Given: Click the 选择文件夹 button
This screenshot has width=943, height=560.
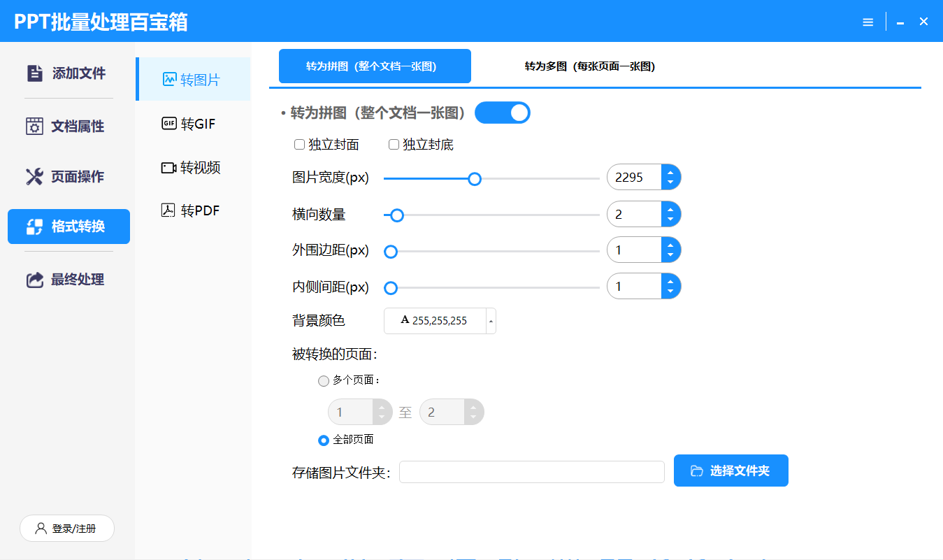Looking at the screenshot, I should point(731,471).
